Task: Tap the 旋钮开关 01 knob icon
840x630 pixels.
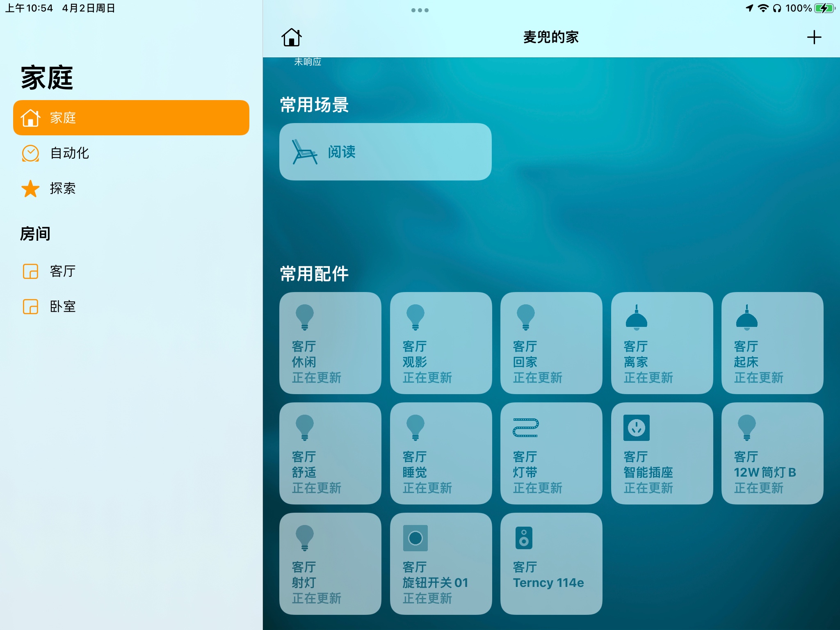Action: pos(415,538)
